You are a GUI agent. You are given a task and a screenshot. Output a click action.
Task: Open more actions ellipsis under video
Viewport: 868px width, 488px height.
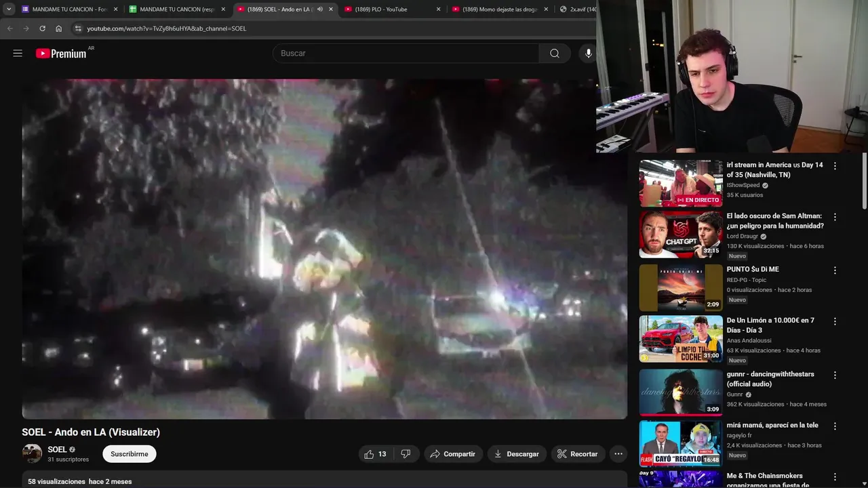click(x=618, y=454)
